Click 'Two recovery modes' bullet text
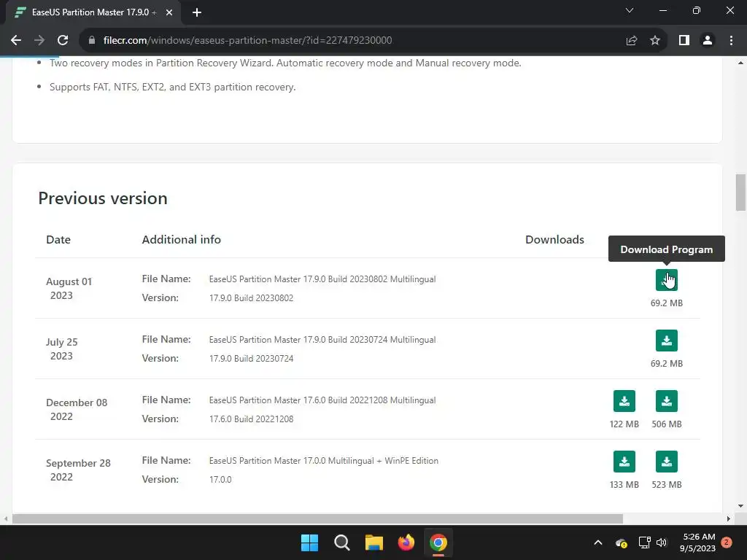Image resolution: width=747 pixels, height=560 pixels. click(285, 63)
